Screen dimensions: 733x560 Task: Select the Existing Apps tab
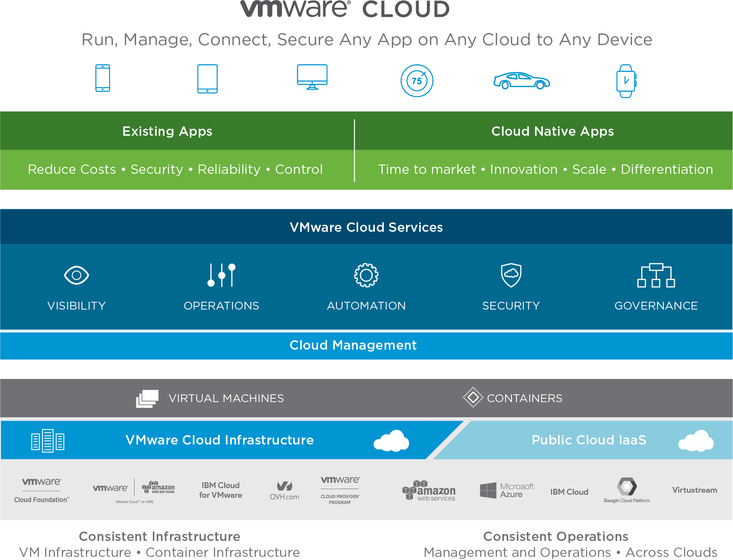(167, 131)
